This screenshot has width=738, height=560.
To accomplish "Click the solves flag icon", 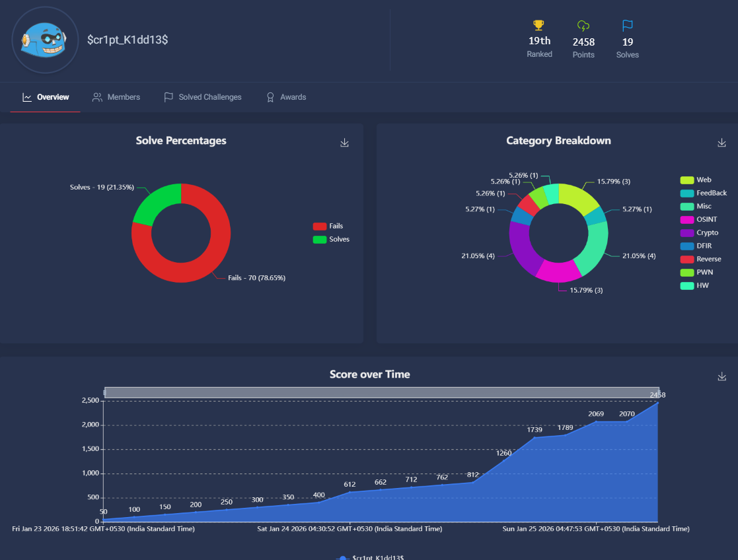I will pyautogui.click(x=627, y=26).
